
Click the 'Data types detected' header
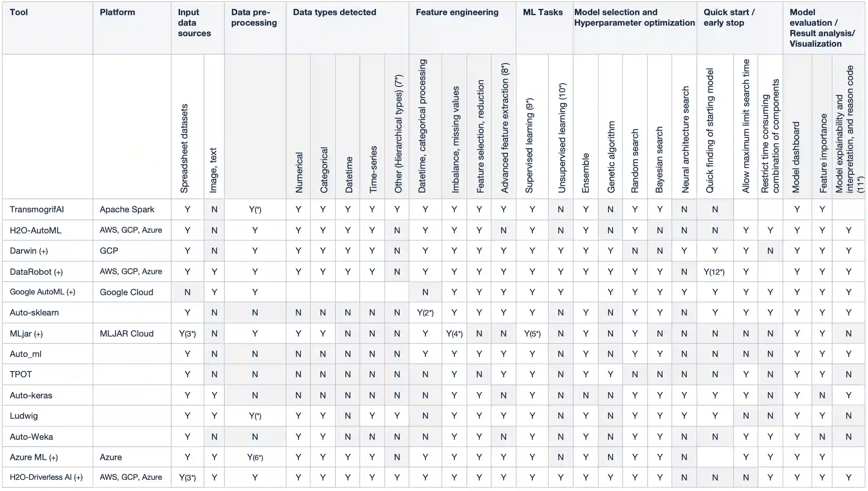point(334,12)
